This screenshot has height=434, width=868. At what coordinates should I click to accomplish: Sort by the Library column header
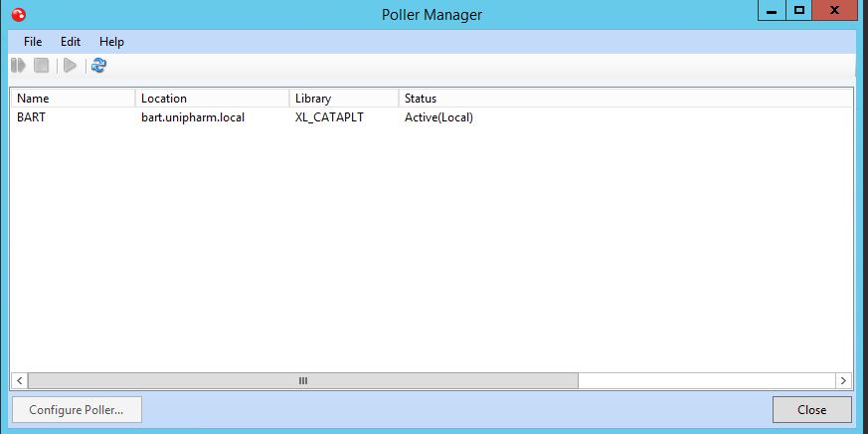point(344,99)
